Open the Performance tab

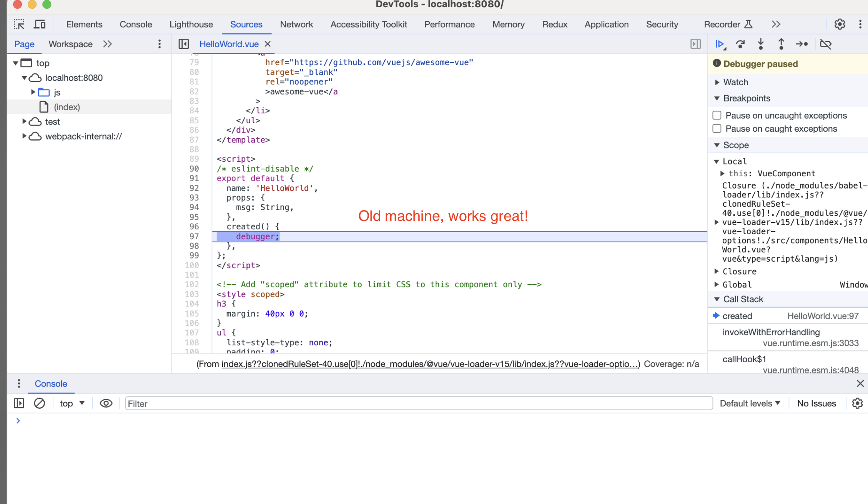pos(449,25)
